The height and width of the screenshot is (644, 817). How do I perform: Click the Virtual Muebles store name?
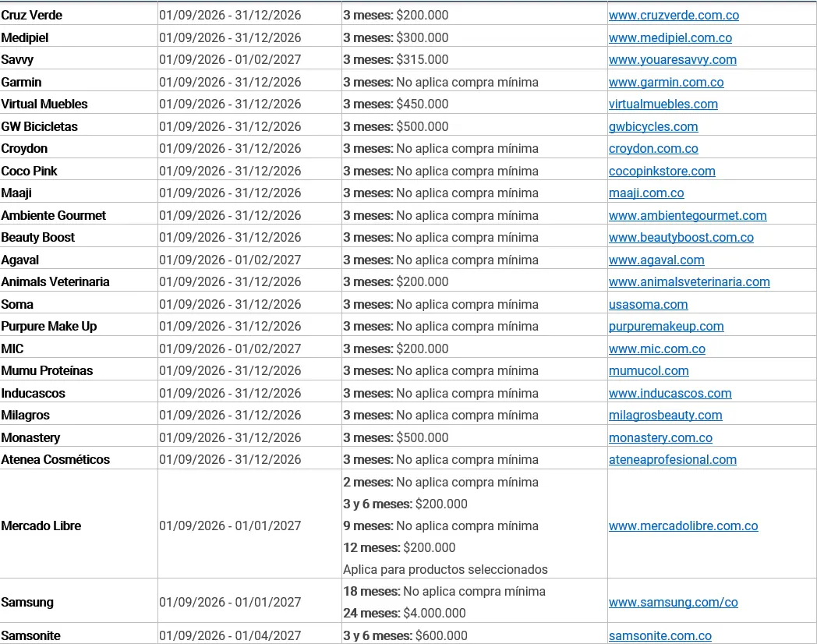[44, 104]
